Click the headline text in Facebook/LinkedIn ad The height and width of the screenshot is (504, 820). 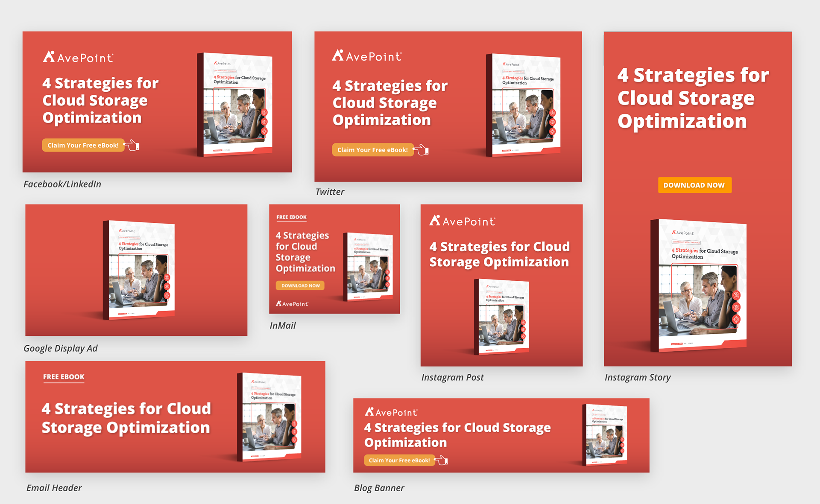pyautogui.click(x=100, y=100)
